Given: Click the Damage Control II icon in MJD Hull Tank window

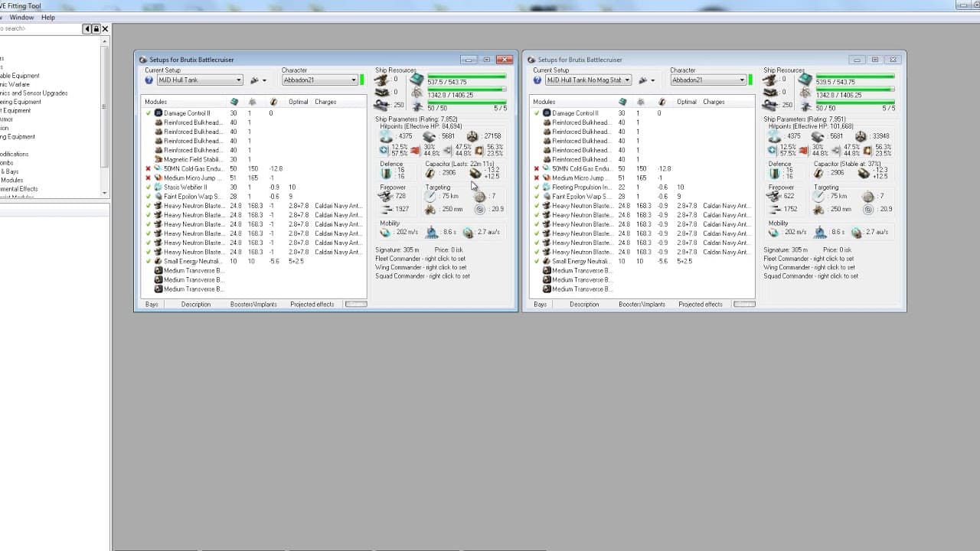Looking at the screenshot, I should 158,113.
